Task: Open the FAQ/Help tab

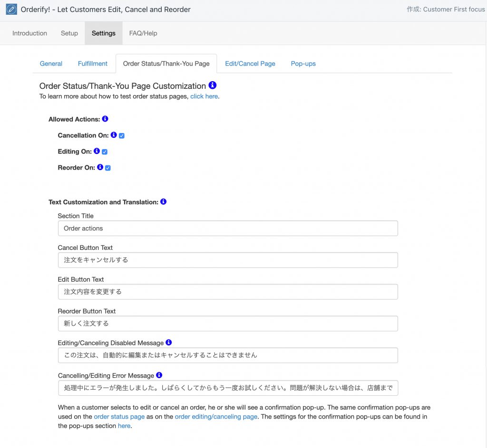Action: point(143,33)
